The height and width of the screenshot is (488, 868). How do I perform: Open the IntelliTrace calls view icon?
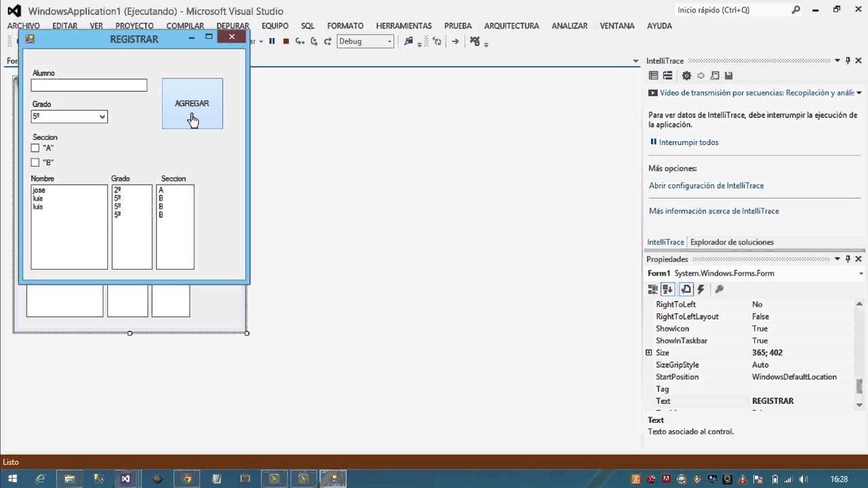point(668,76)
